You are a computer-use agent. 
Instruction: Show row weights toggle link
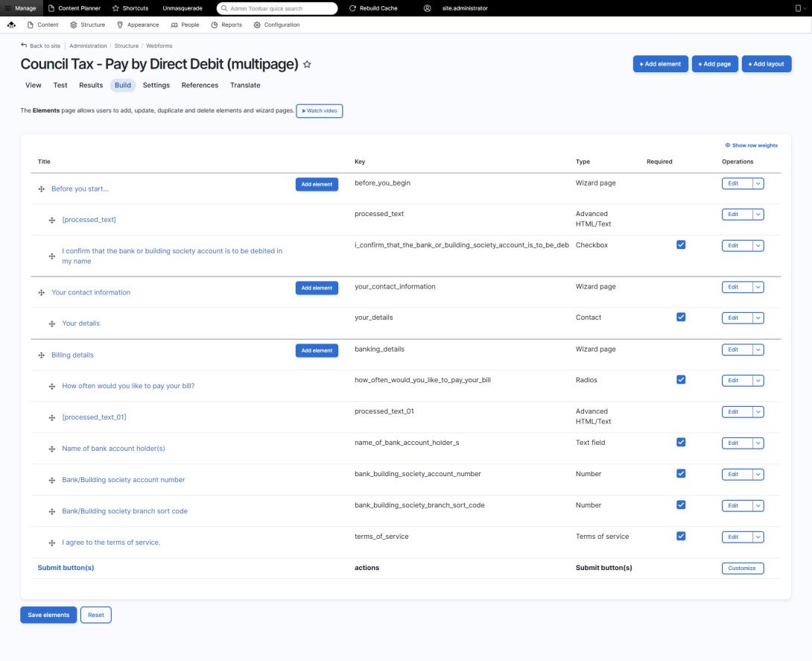(x=752, y=145)
